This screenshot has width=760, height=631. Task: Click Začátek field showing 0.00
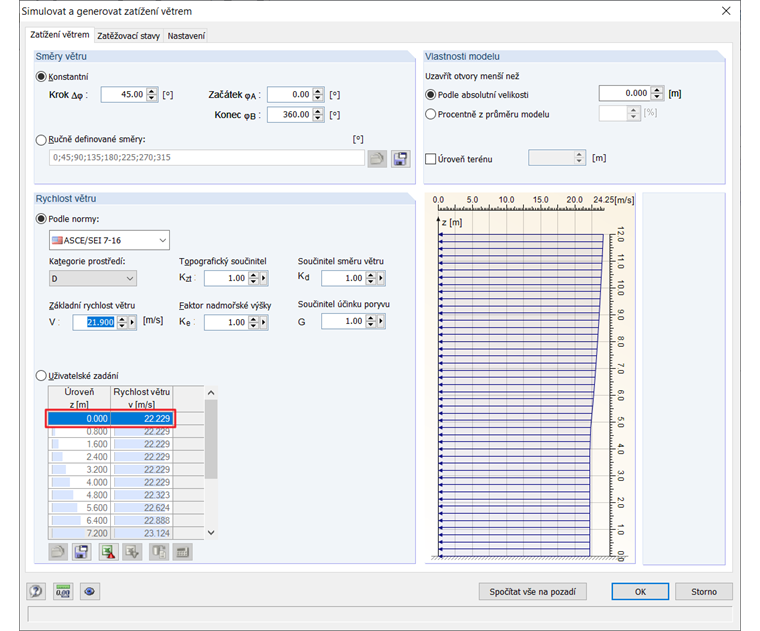pos(290,95)
